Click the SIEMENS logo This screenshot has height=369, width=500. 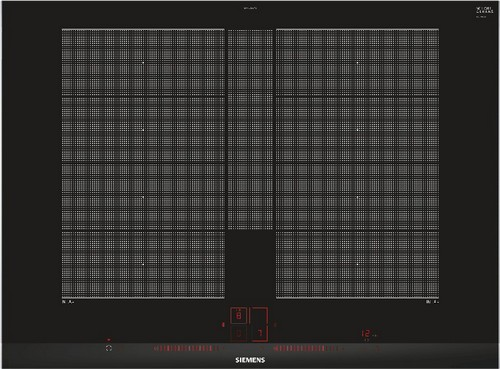pos(250,360)
